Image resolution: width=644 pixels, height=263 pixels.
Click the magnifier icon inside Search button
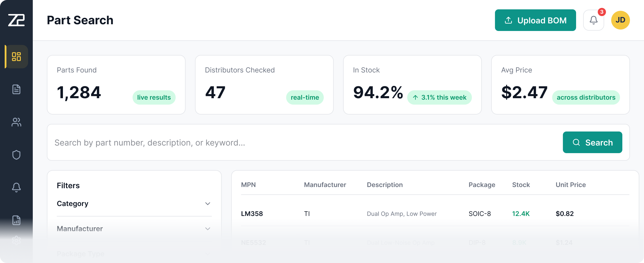point(576,142)
